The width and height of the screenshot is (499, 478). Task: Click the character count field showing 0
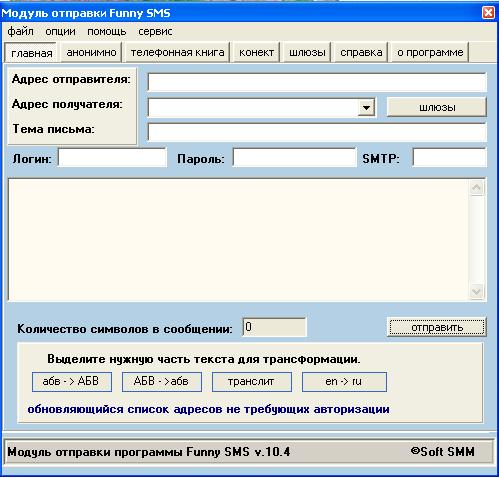pyautogui.click(x=274, y=327)
